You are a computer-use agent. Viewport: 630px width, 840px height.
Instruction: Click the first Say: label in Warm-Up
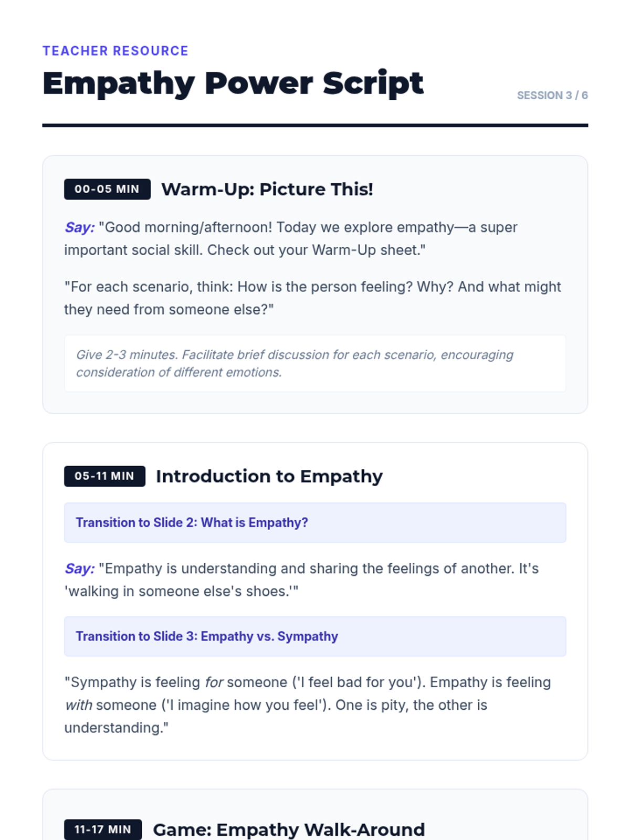[79, 227]
